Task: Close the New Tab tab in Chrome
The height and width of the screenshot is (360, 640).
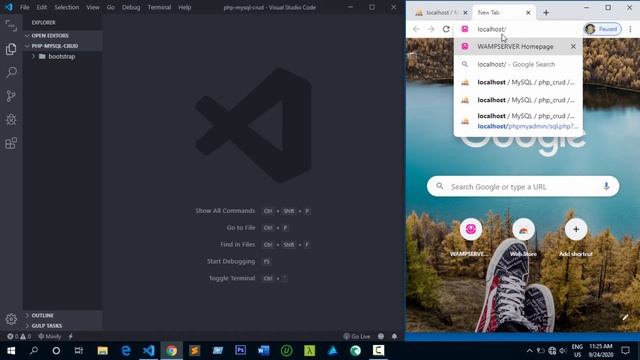Action: coord(528,13)
